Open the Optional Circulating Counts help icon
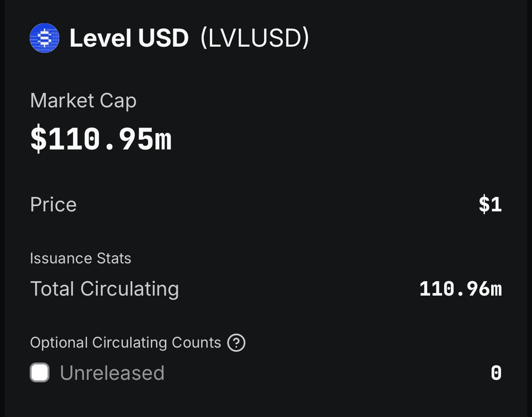532x417 pixels. (236, 343)
